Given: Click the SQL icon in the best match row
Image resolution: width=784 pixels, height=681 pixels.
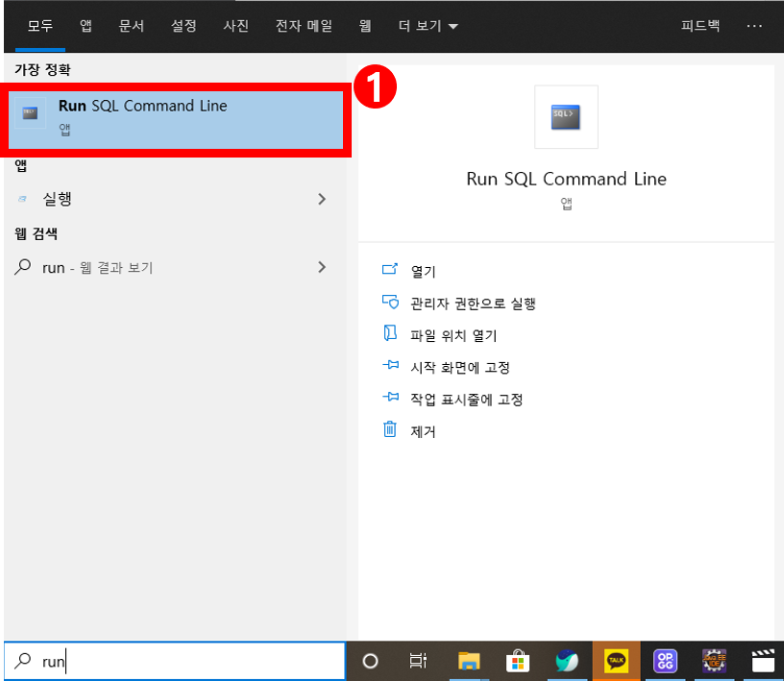Looking at the screenshot, I should point(30,113).
